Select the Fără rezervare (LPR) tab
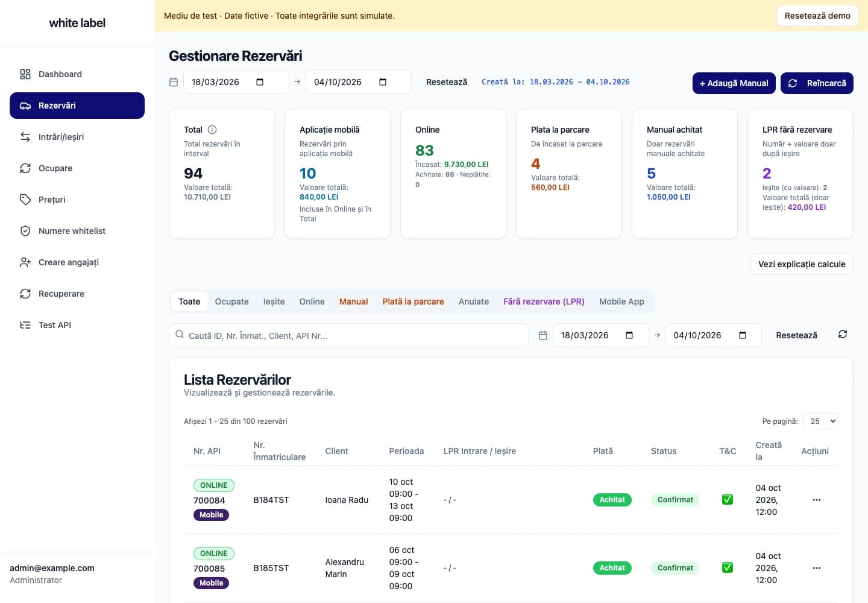 pyautogui.click(x=544, y=301)
